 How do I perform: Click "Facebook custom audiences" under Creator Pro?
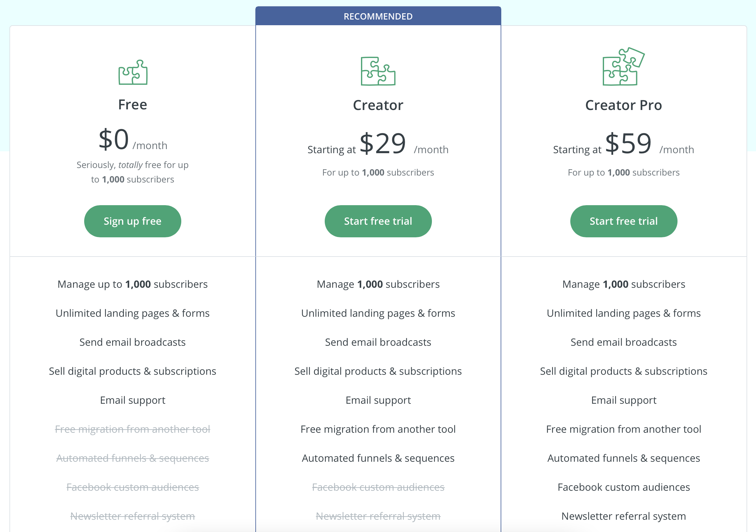(623, 487)
